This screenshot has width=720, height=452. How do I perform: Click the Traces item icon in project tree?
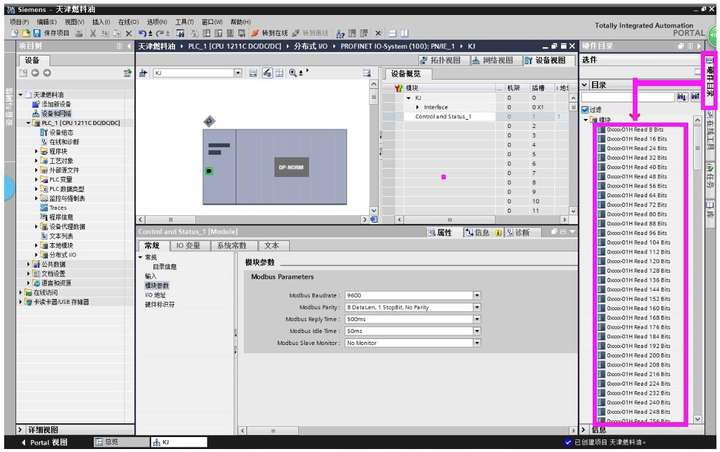tap(44, 208)
